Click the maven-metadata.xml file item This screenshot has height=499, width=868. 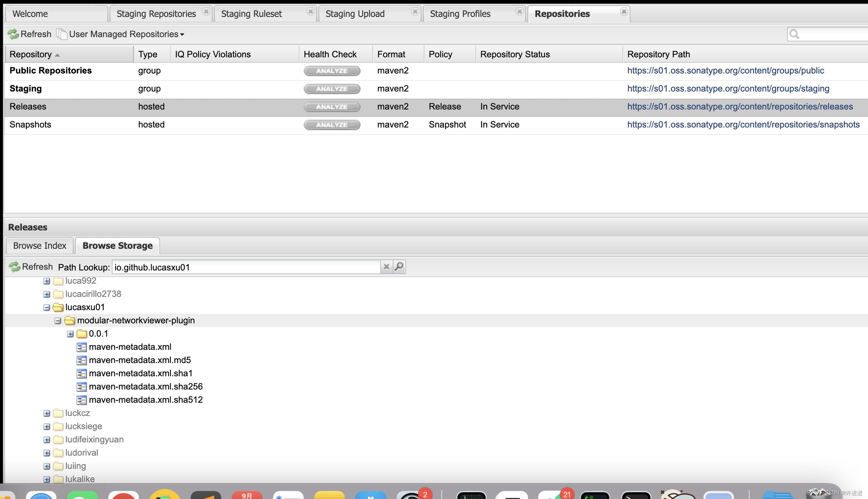pos(130,347)
